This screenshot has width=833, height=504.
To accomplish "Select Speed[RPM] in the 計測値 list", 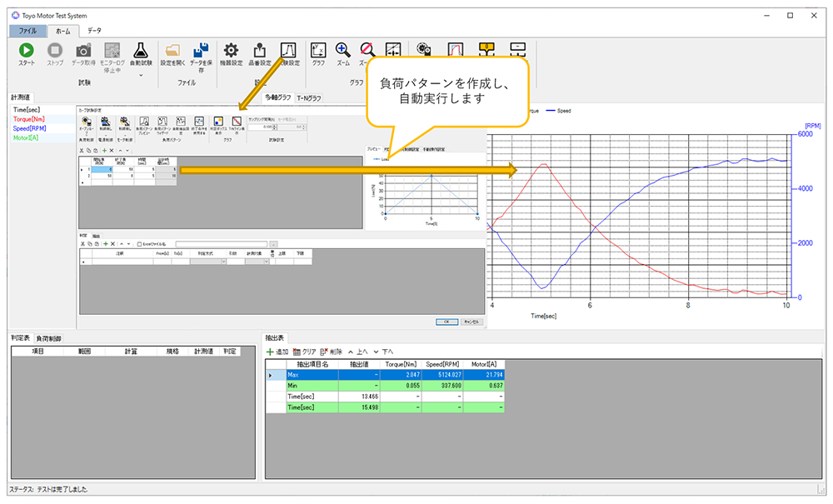I will pos(30,128).
